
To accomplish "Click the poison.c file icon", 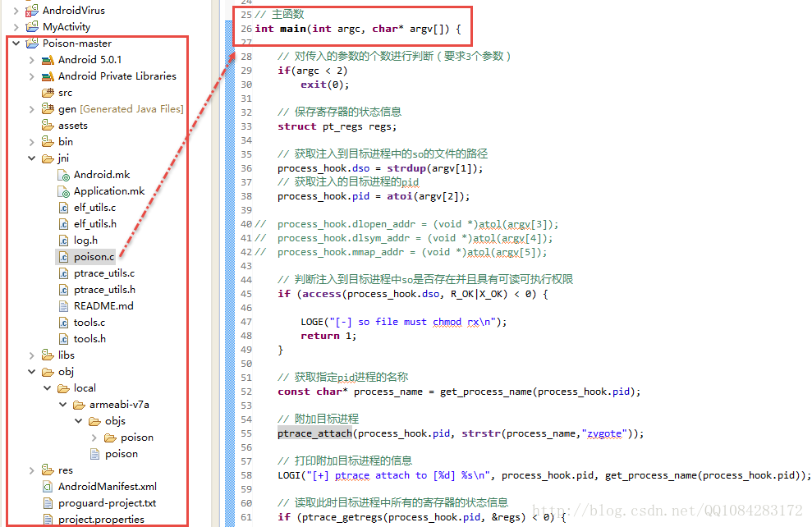I will 63,257.
